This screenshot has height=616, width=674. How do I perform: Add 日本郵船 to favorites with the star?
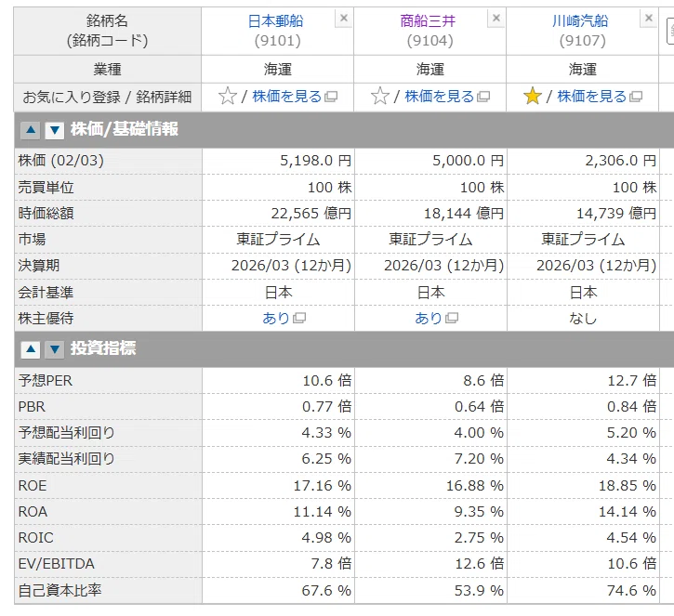228,97
